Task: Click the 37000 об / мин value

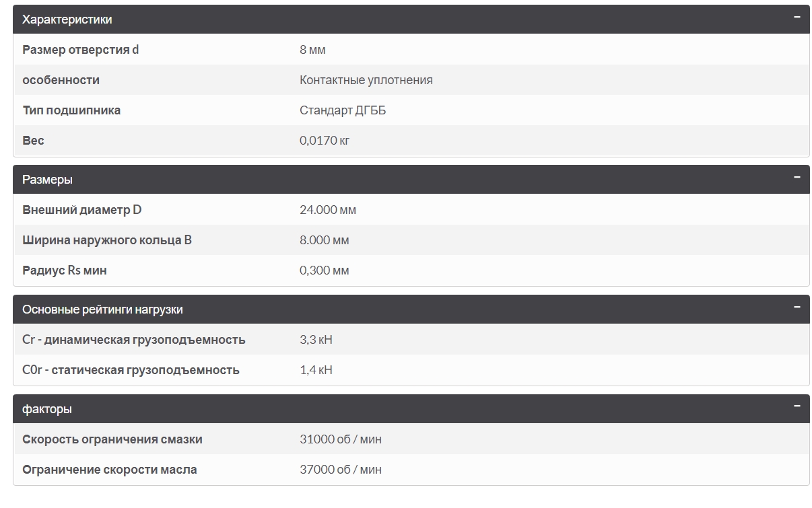Action: coord(340,470)
